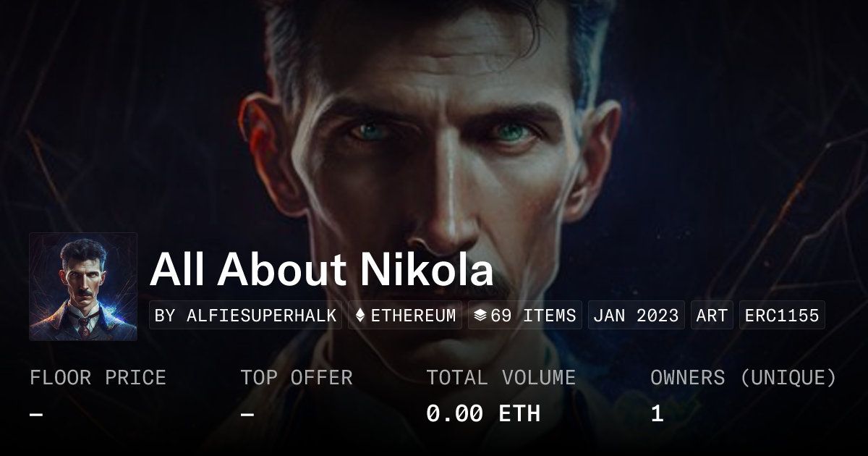868x456 pixels.
Task: Click the large banner portrait's green eyes
Action: click(x=438, y=132)
